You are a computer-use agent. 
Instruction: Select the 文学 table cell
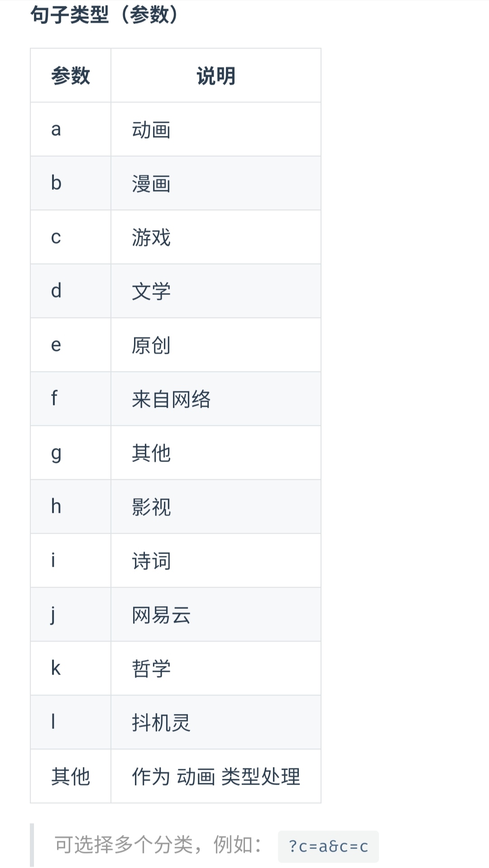point(216,291)
